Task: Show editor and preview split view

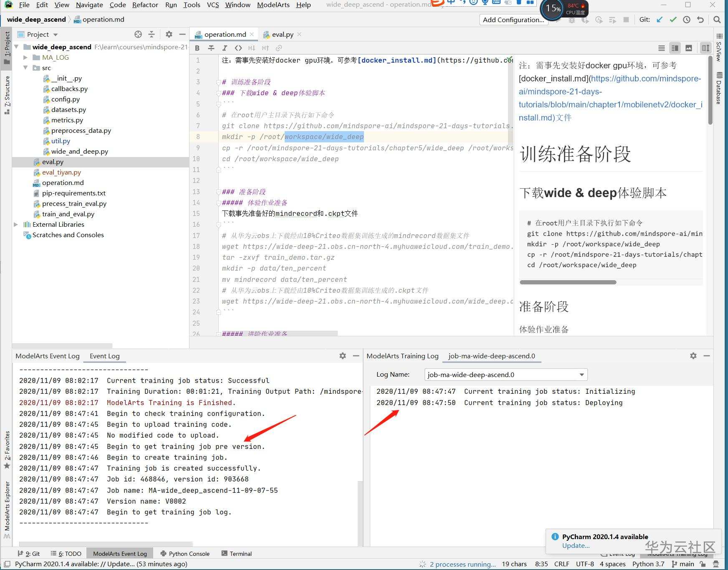Action: pyautogui.click(x=675, y=48)
